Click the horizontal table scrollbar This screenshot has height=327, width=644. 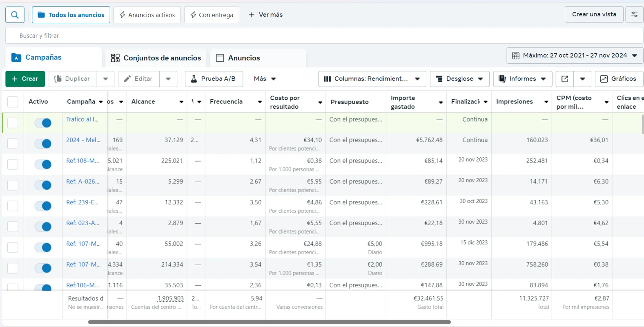(x=269, y=322)
